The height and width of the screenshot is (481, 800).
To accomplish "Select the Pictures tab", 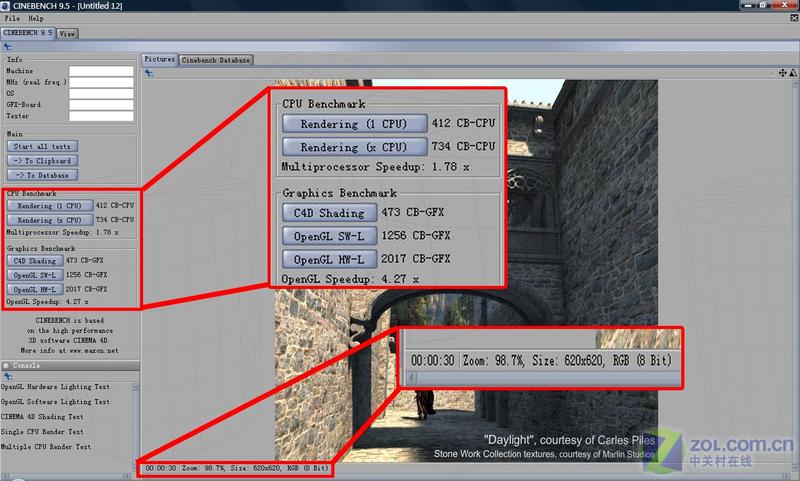I will click(160, 59).
